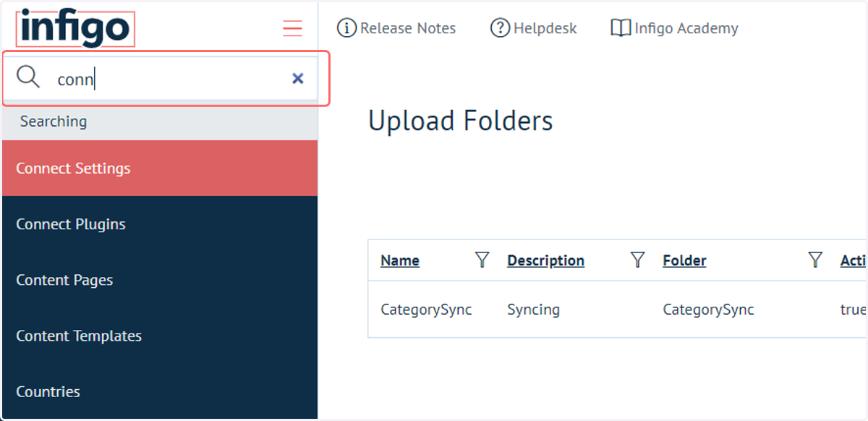Open Content Templates menu item
This screenshot has height=421, width=868.
point(160,336)
